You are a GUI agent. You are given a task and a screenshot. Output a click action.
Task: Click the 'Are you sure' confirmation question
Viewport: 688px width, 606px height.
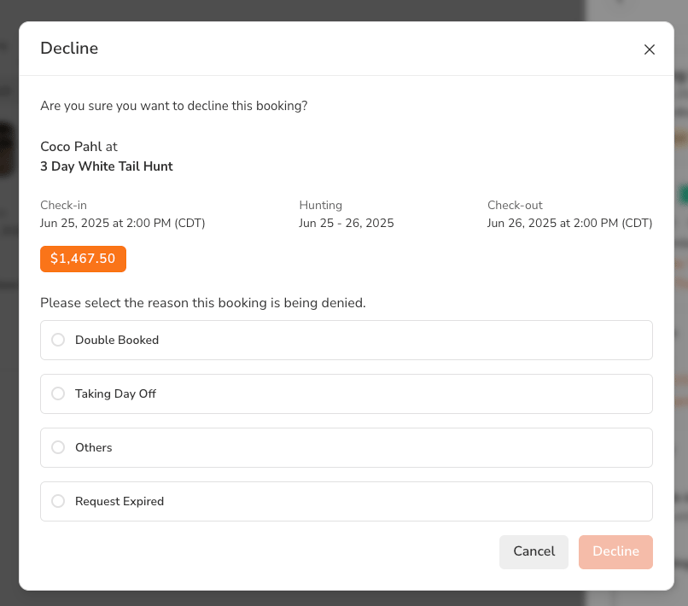174,106
